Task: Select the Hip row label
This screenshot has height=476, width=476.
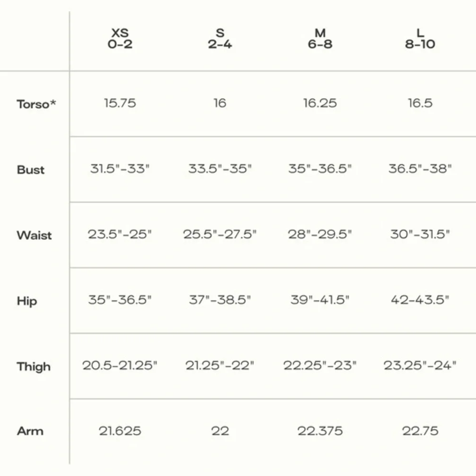Action: coord(27,301)
